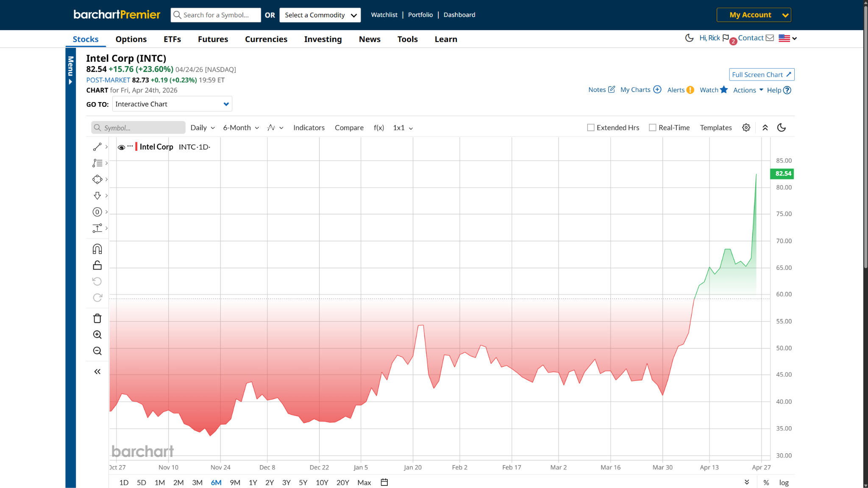Open chart settings gear icon

click(x=746, y=128)
